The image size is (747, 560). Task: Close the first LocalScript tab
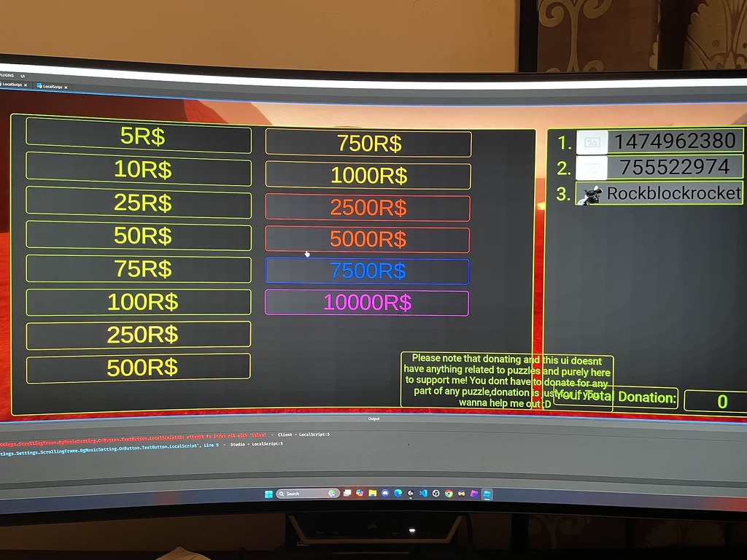click(26, 85)
